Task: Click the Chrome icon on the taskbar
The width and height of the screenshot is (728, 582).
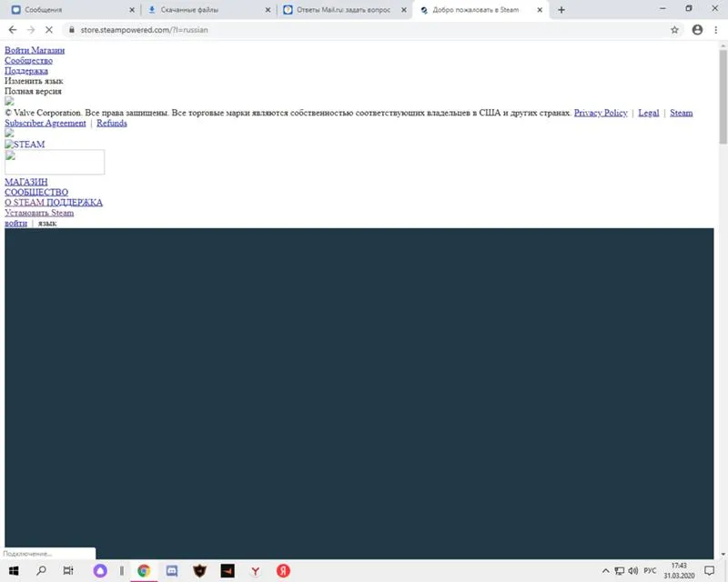Action: pos(144,571)
